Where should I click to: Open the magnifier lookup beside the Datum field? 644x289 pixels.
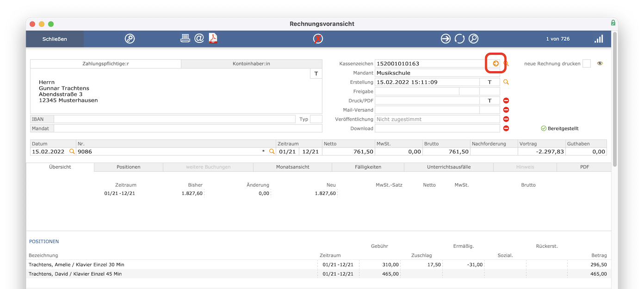coord(72,151)
